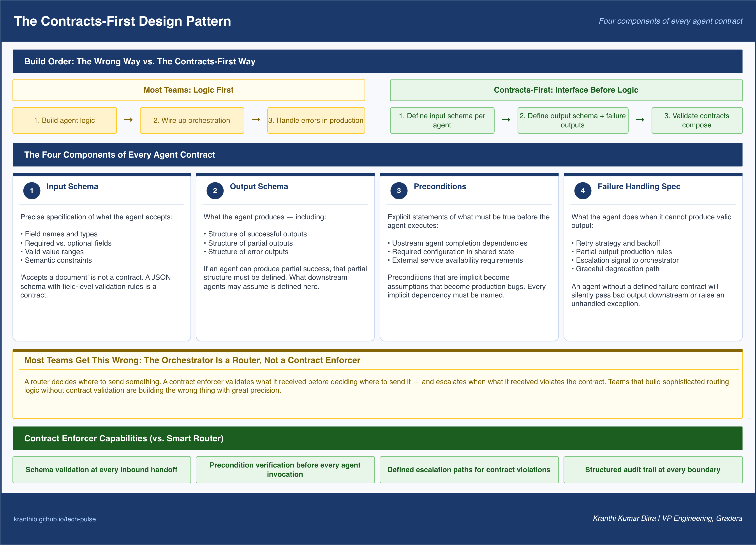
Task: Click 'Preconditions that are implicit become' paragraph
Action: [467, 286]
